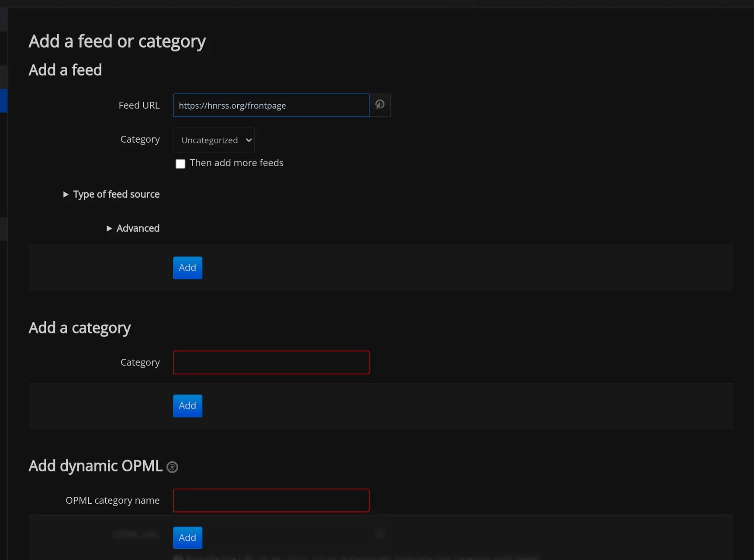Click the OPML category name input field
This screenshot has width=754, height=560.
271,501
